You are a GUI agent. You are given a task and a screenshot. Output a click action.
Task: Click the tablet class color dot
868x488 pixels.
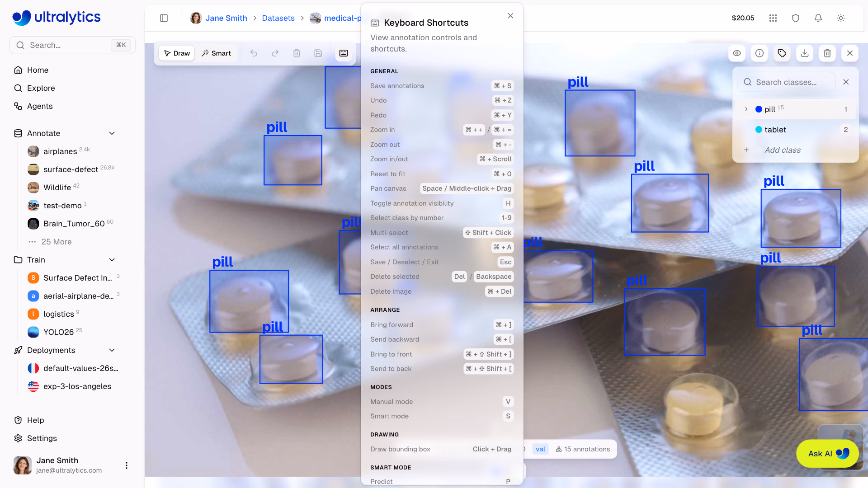(759, 130)
